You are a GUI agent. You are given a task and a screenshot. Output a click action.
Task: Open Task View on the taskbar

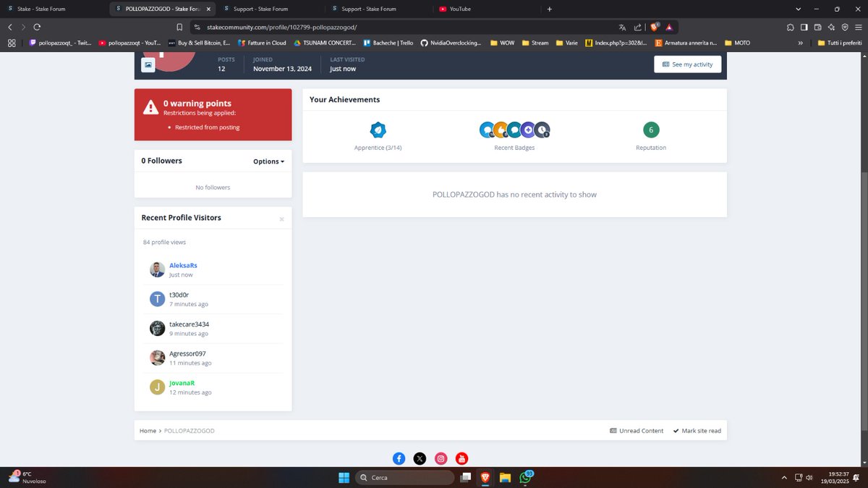466,478
